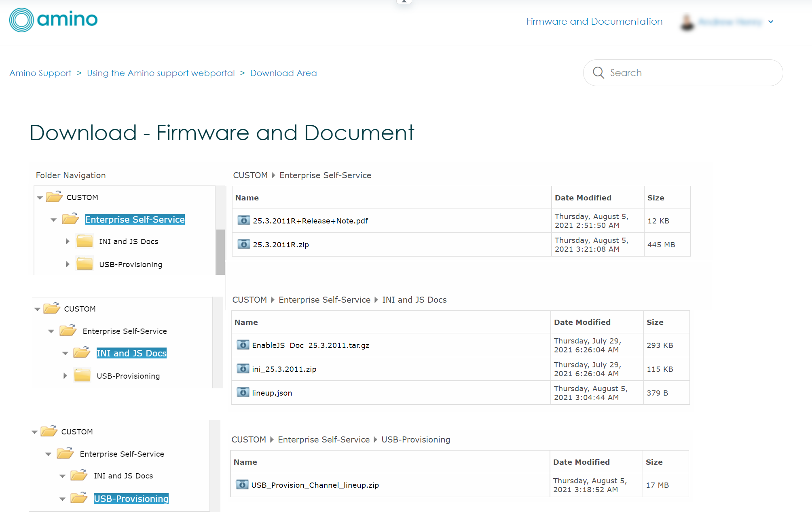The height and width of the screenshot is (512, 812).
Task: Open Download Area breadcrumb
Action: click(283, 73)
